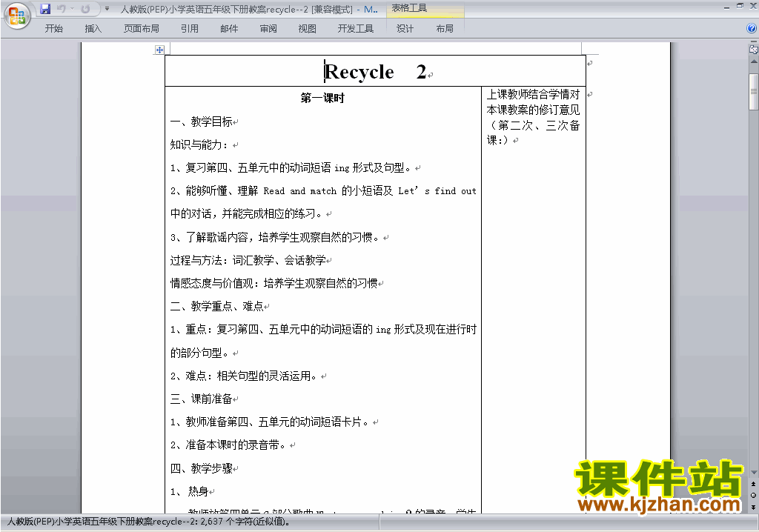Click the 表格工具 contextual label
The height and width of the screenshot is (532, 759).
pos(409,8)
